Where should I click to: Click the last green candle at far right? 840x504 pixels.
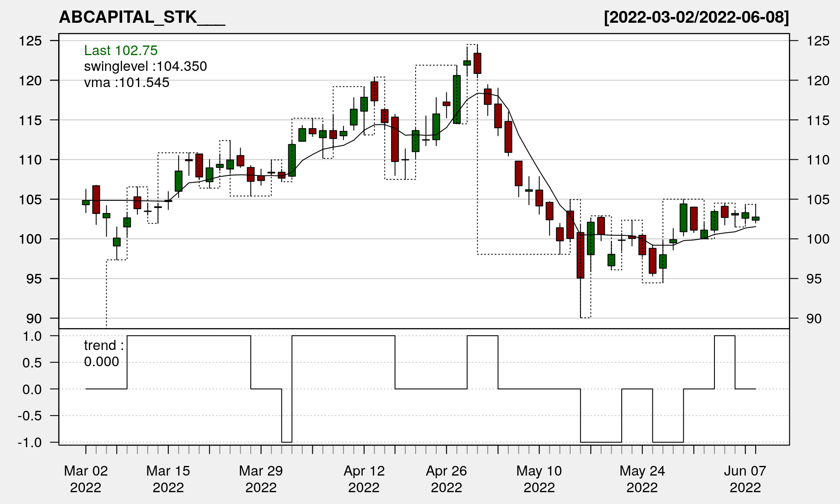[x=756, y=218]
